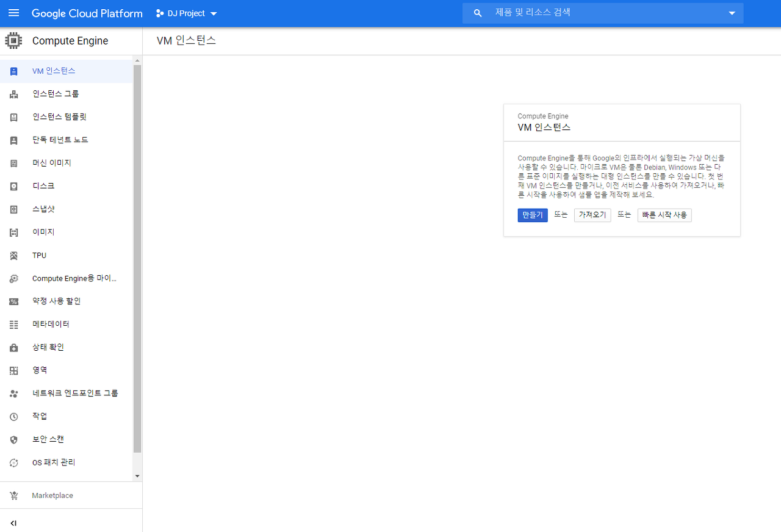Click the 네트워크 엔드포인트 그룹 icon

[14, 394]
